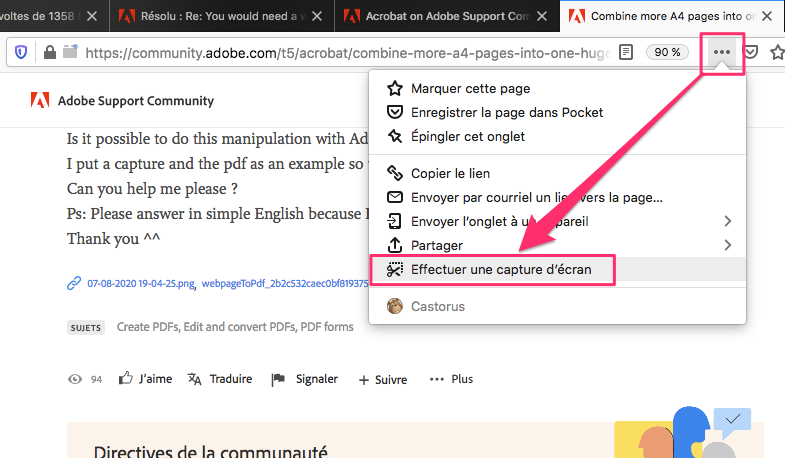
Task: Open the page actions three-dots button
Action: point(722,52)
